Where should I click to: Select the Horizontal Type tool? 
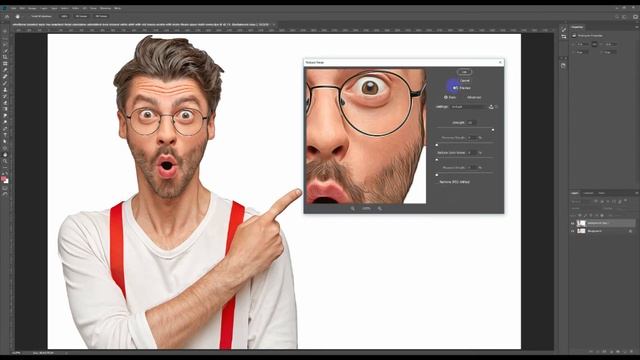tap(5, 135)
